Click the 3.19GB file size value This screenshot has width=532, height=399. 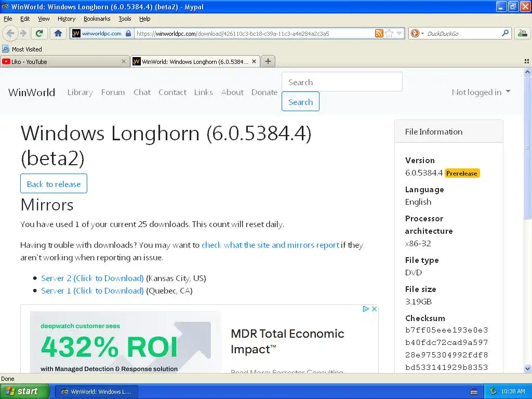418,302
